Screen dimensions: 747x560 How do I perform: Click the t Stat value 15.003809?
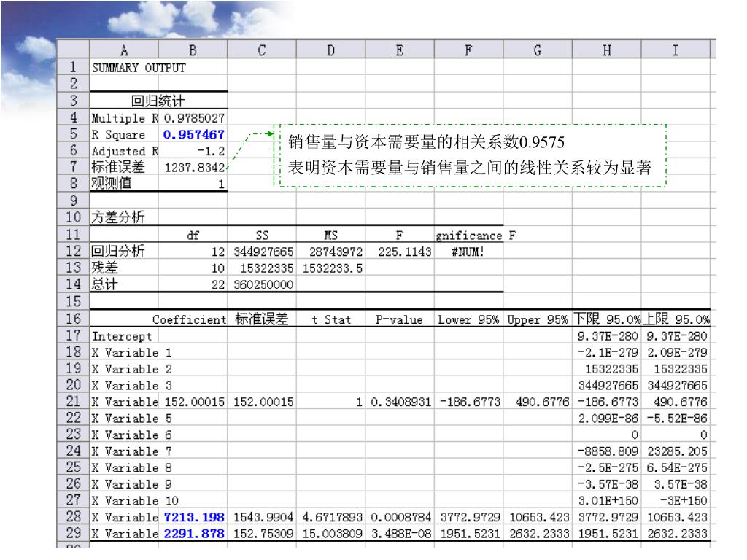pyautogui.click(x=331, y=533)
